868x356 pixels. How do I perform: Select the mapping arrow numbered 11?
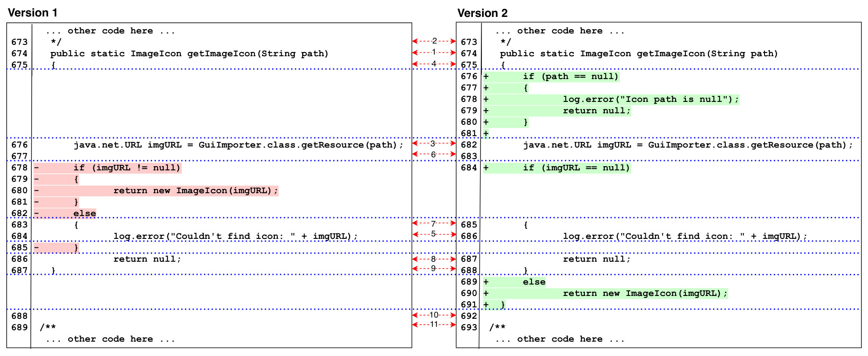[x=434, y=324]
